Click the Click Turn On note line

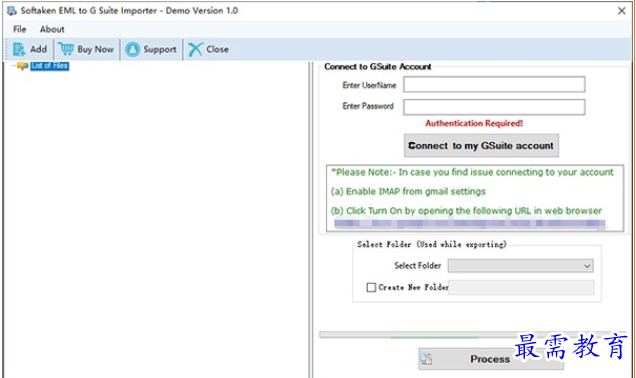click(466, 211)
